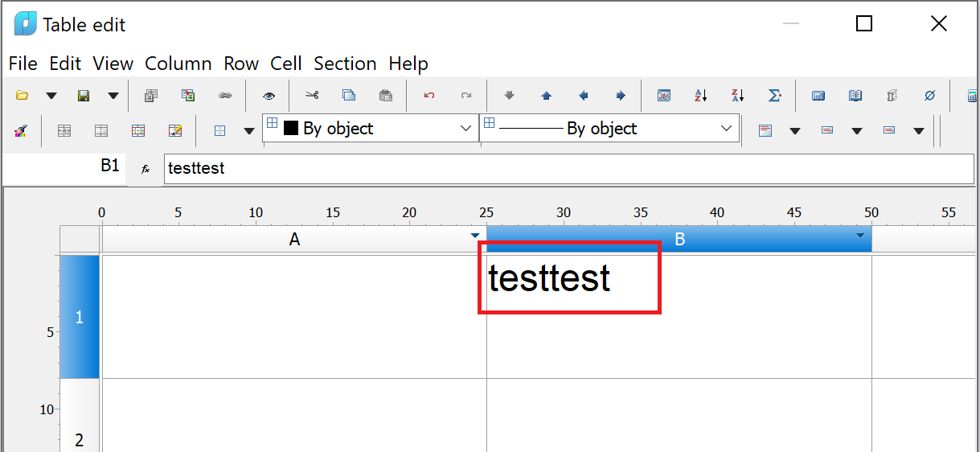Click the sigma sum icon
This screenshot has height=452, width=980.
pos(775,96)
